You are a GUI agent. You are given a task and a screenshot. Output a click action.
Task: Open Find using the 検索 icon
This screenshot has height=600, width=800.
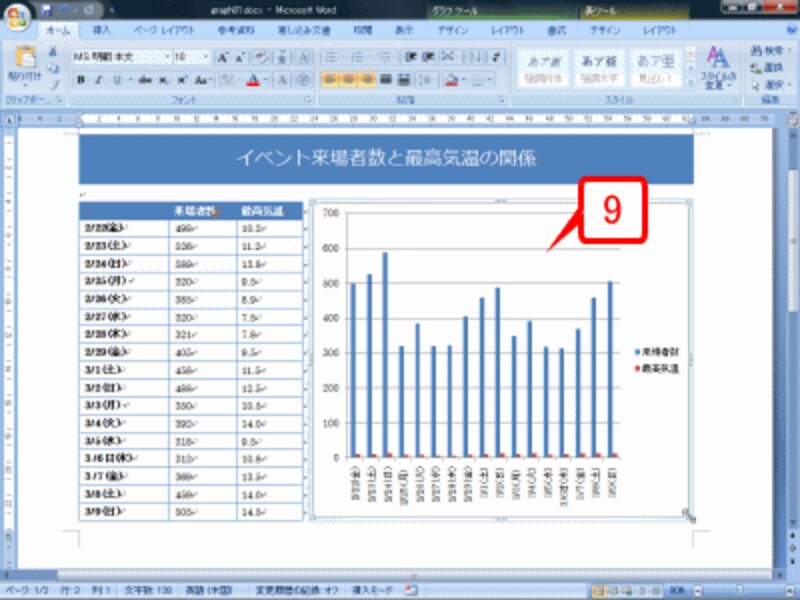coord(768,51)
